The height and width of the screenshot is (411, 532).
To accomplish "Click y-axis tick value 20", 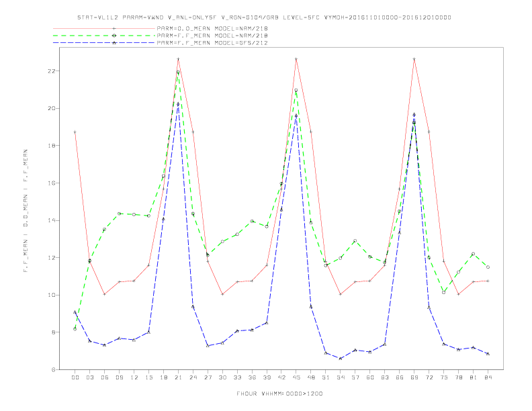I will (x=51, y=109).
